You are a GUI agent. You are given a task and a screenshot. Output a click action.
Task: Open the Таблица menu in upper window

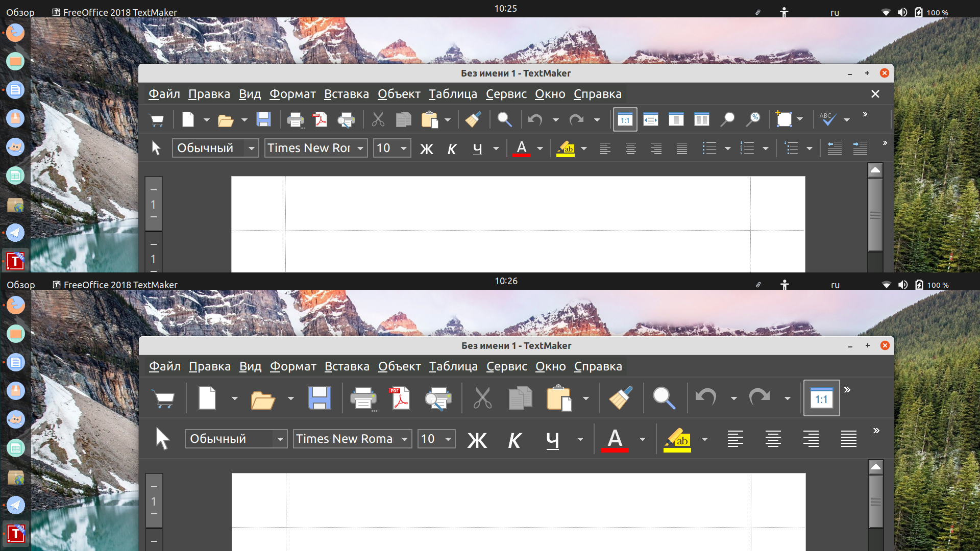pyautogui.click(x=453, y=94)
